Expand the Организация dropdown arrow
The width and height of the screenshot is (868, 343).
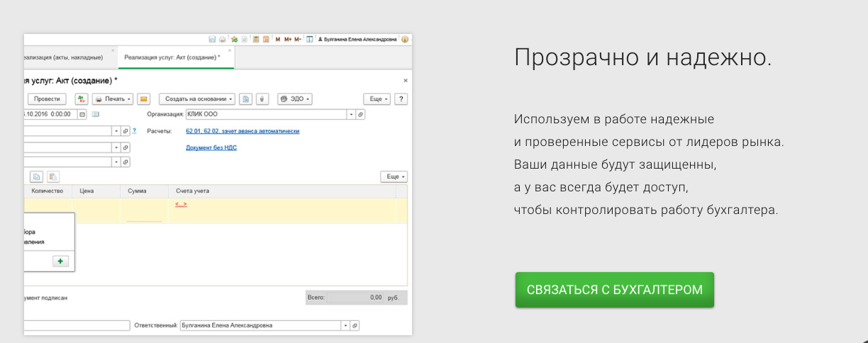click(x=350, y=113)
